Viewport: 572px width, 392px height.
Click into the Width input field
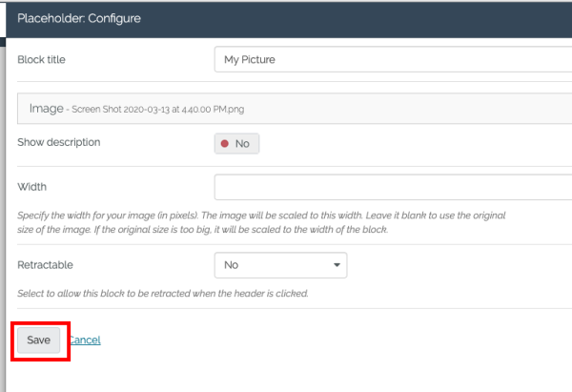point(391,187)
